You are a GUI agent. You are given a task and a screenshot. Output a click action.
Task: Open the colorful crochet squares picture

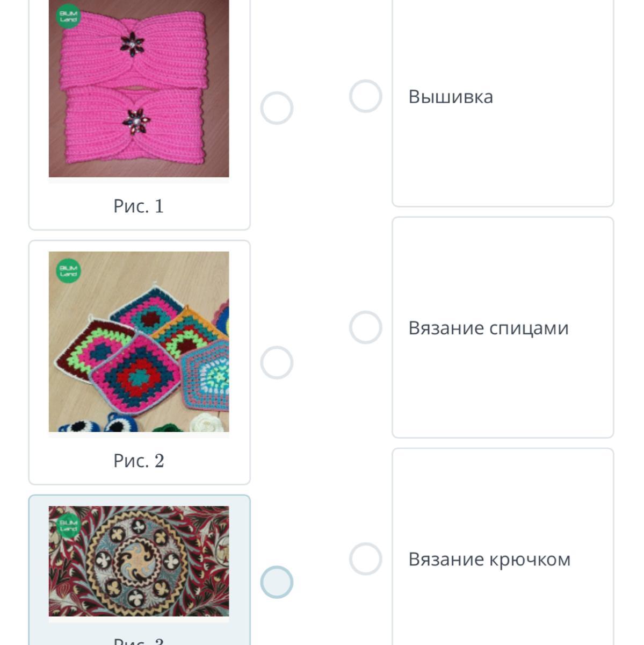point(139,342)
